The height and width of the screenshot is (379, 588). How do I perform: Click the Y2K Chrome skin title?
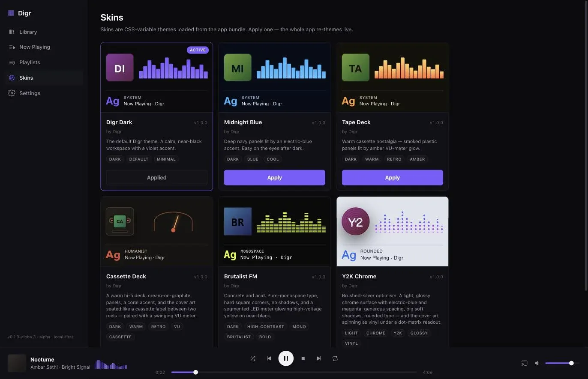pyautogui.click(x=359, y=277)
